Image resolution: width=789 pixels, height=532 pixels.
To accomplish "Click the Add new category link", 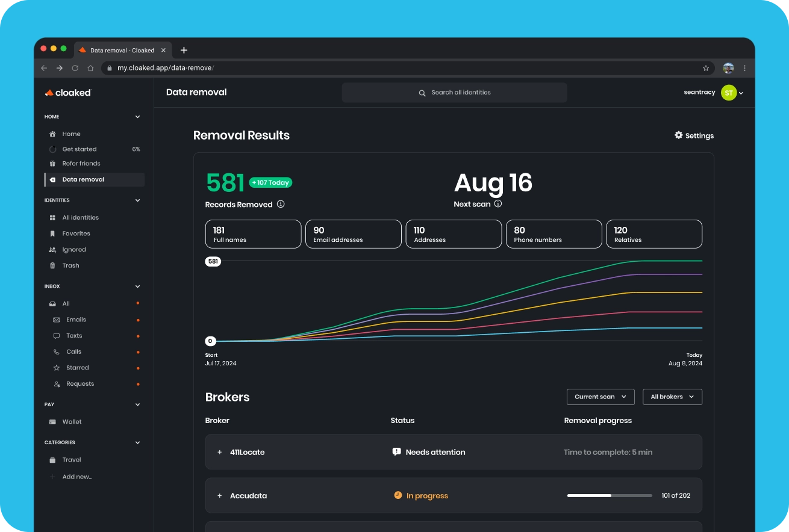I will tap(77, 476).
